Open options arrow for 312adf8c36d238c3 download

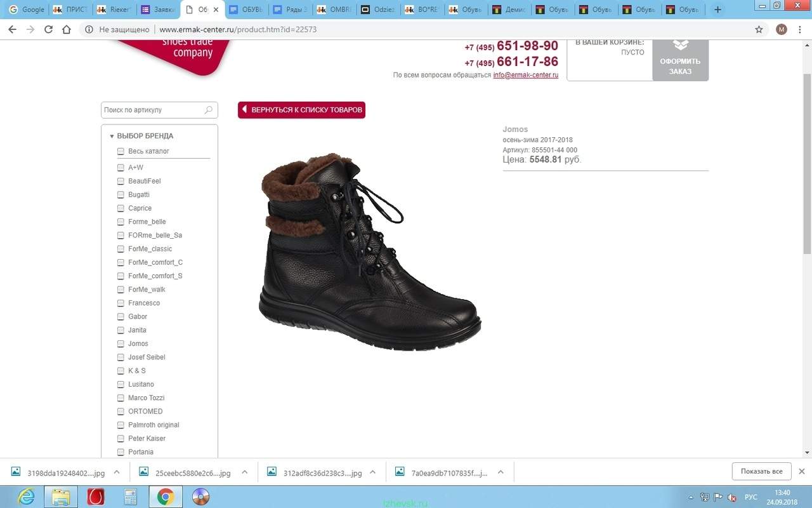pyautogui.click(x=372, y=472)
